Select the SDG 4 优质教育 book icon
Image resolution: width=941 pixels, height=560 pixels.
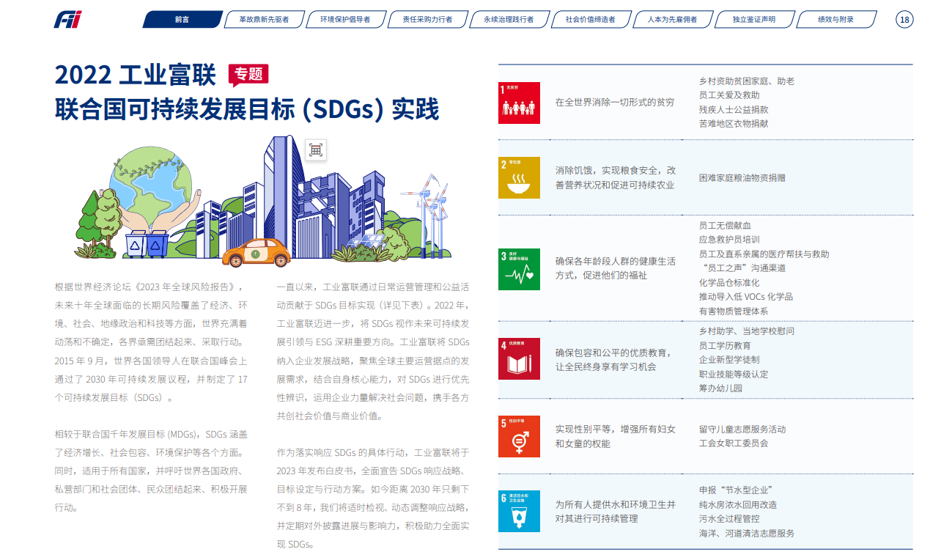pos(519,359)
